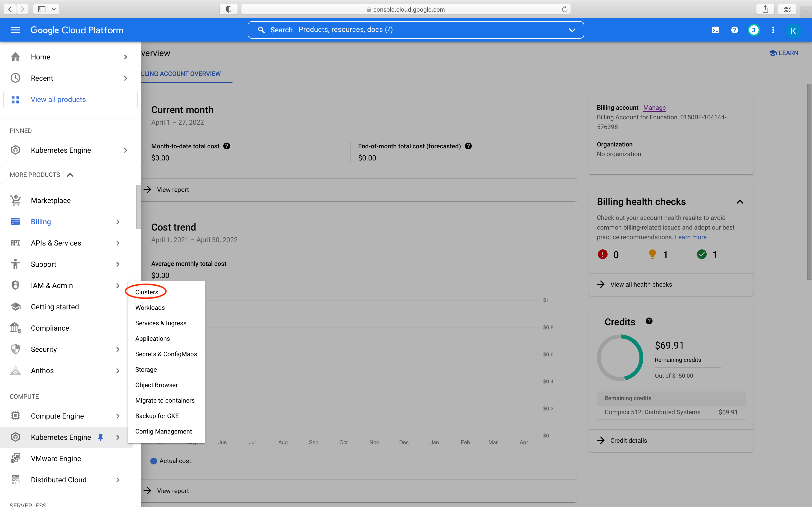Expand the search bar dropdown arrow

(x=572, y=30)
